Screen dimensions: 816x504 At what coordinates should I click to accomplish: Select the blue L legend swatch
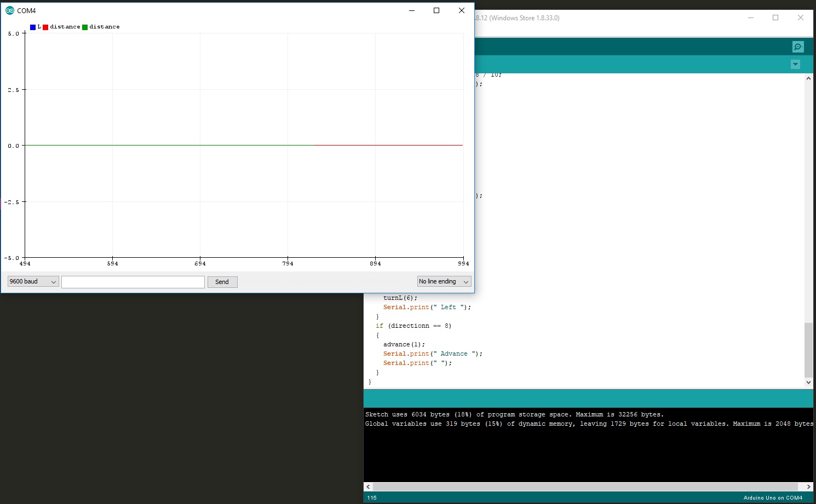pyautogui.click(x=33, y=27)
